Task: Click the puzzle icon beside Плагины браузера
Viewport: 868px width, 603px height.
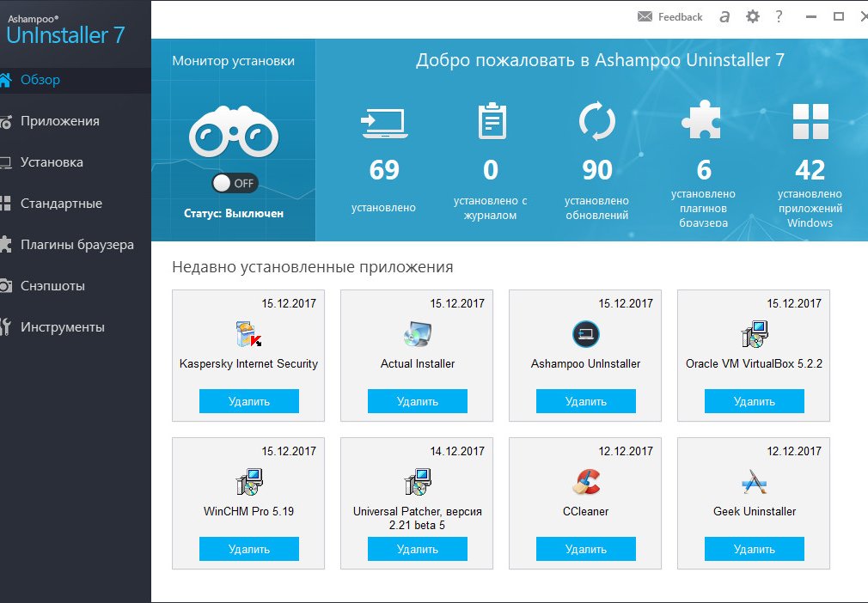Action: tap(5, 245)
